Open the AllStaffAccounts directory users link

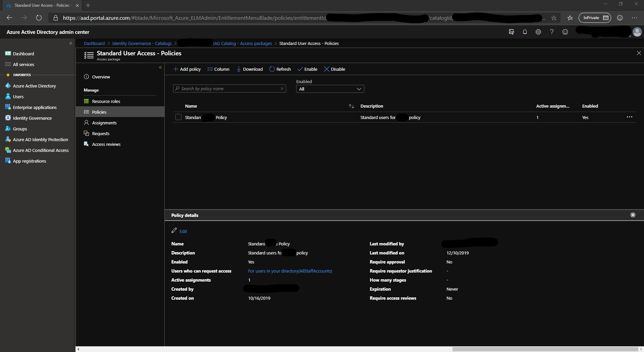click(290, 271)
